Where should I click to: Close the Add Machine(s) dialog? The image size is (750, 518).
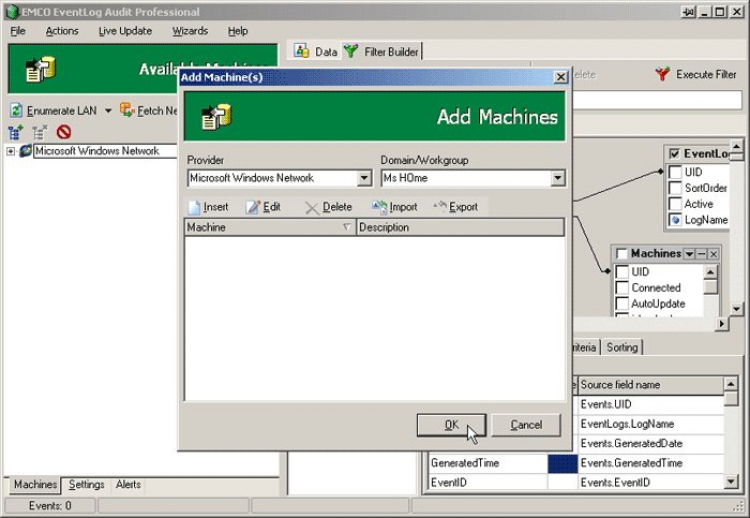point(561,77)
